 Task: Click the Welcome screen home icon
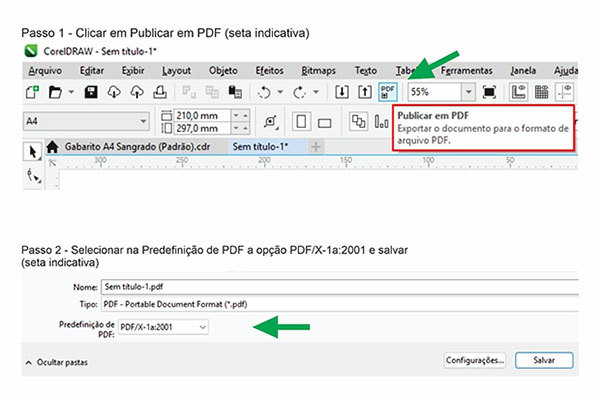pos(52,147)
